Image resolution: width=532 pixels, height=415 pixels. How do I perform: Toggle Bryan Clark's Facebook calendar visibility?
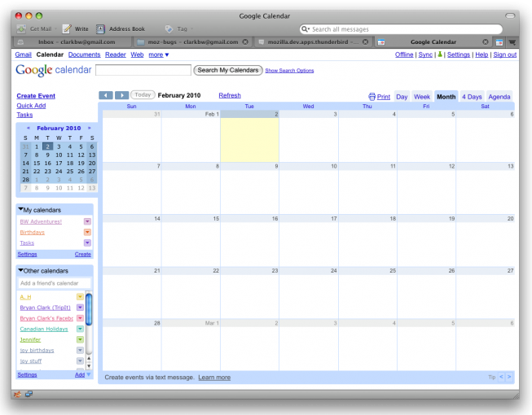(46, 318)
